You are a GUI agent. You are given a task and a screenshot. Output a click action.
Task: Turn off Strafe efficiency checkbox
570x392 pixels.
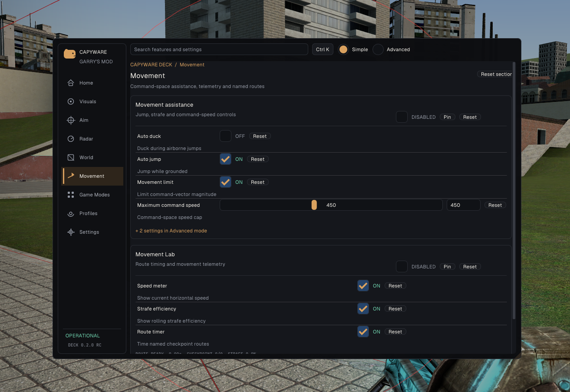363,309
